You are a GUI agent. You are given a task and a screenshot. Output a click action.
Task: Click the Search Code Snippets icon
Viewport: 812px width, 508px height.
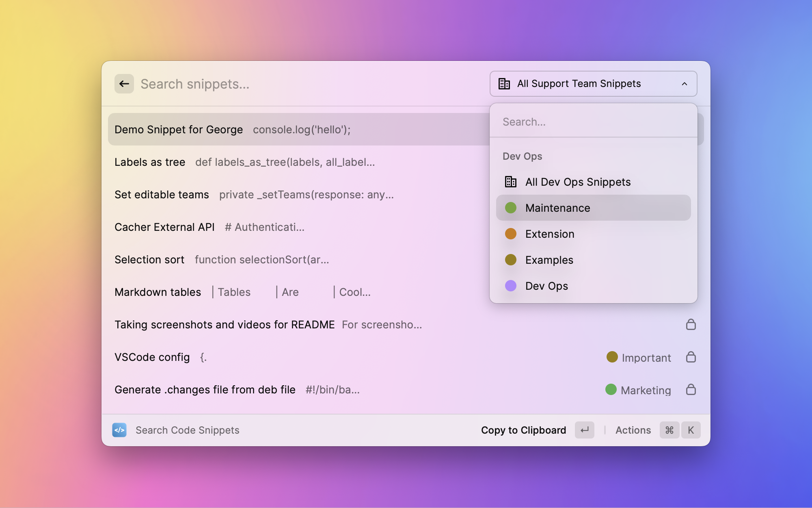pyautogui.click(x=119, y=430)
